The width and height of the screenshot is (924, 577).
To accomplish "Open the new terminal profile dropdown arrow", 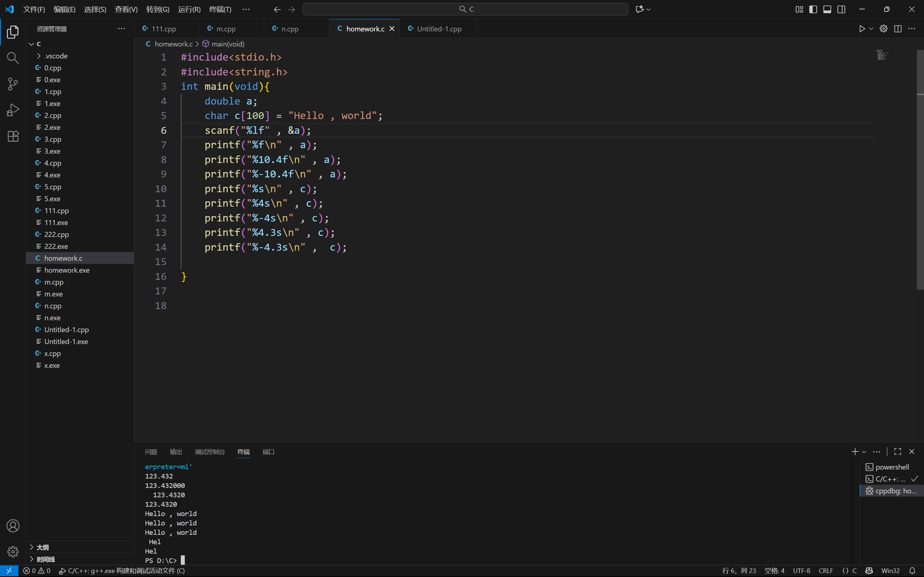I will click(x=864, y=452).
